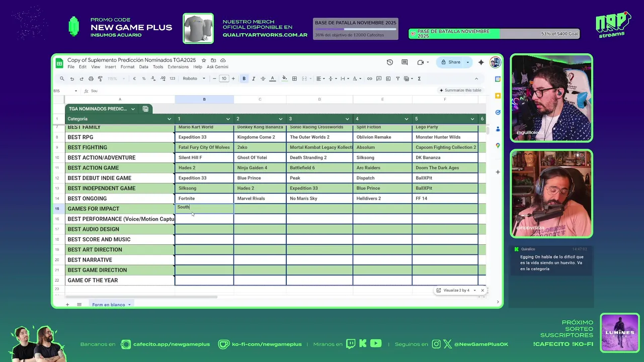
Task: Edit the font size field
Action: coord(224,78)
